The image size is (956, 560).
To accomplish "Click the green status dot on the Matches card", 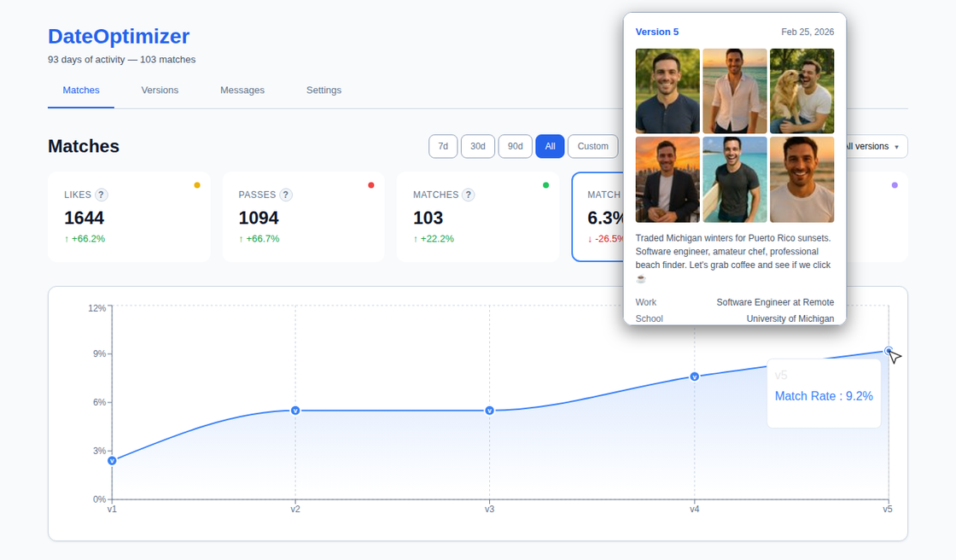I will [x=545, y=184].
